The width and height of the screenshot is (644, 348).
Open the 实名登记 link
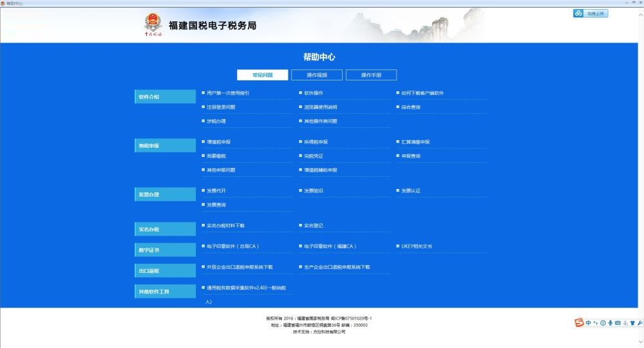[x=314, y=226]
